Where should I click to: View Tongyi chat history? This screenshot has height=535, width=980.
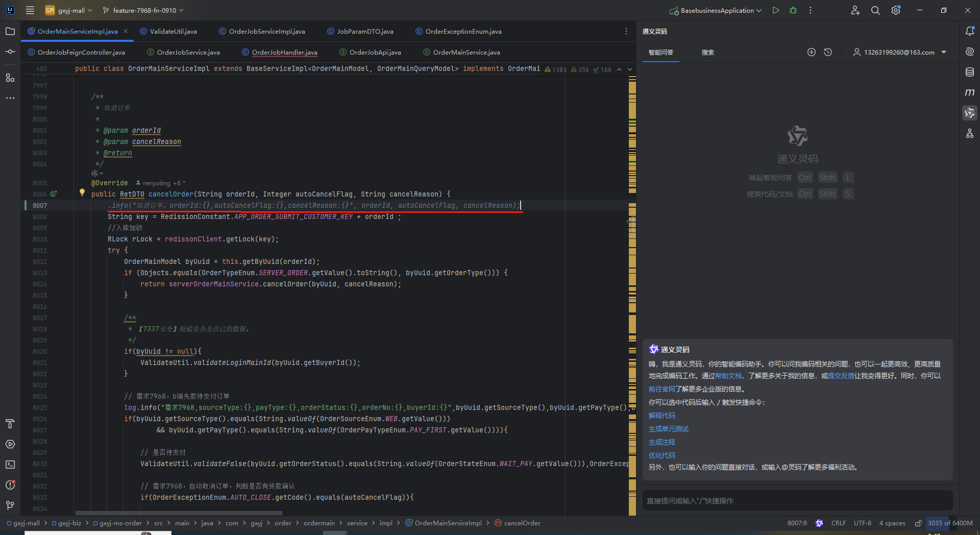828,52
